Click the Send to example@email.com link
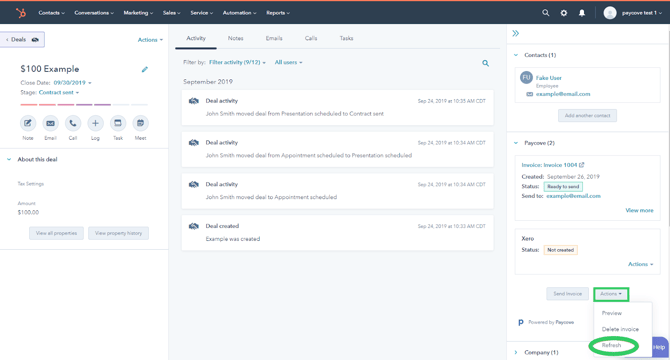670x360 pixels. [x=573, y=196]
